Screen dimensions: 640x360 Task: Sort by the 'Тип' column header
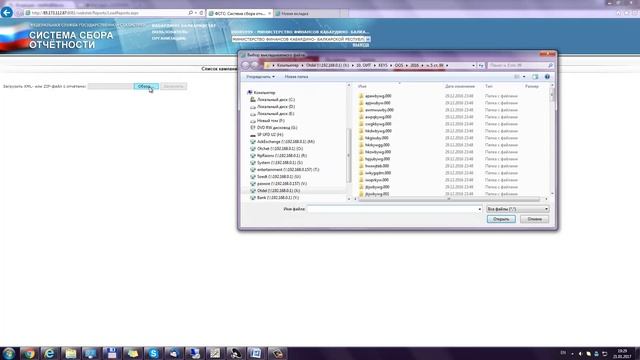[489, 87]
